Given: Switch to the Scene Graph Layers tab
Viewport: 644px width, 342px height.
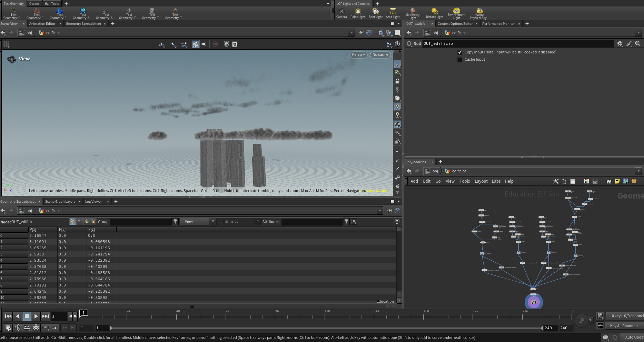Looking at the screenshot, I should (60, 202).
